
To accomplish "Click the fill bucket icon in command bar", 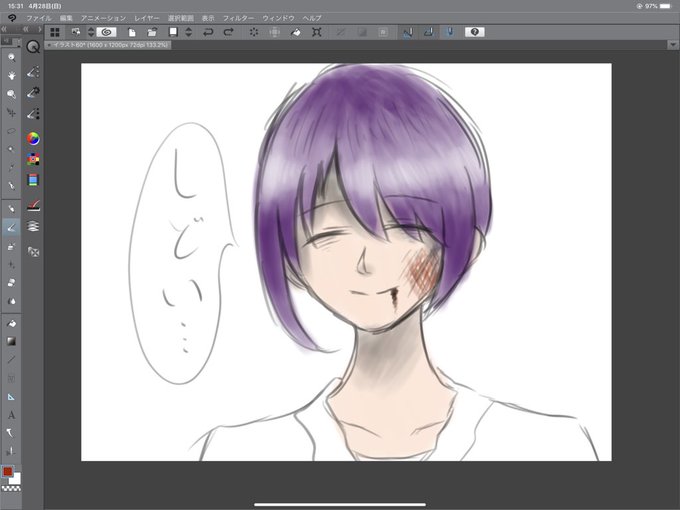I will coord(295,32).
